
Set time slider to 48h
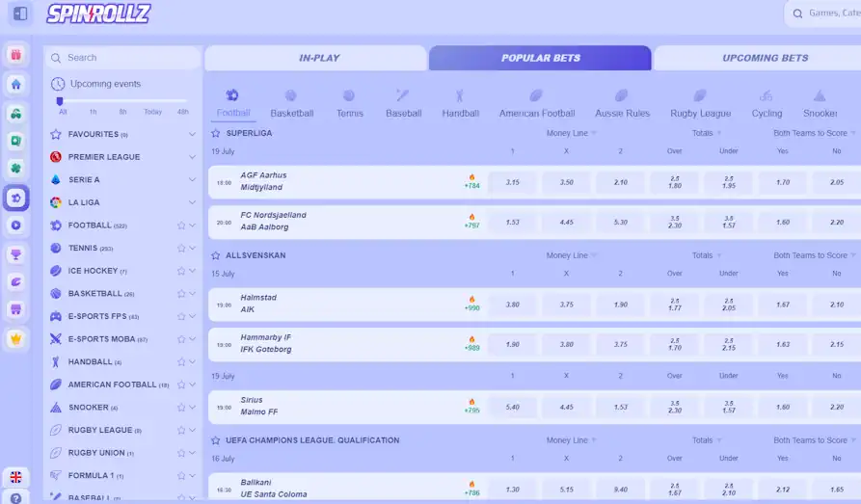pyautogui.click(x=183, y=112)
